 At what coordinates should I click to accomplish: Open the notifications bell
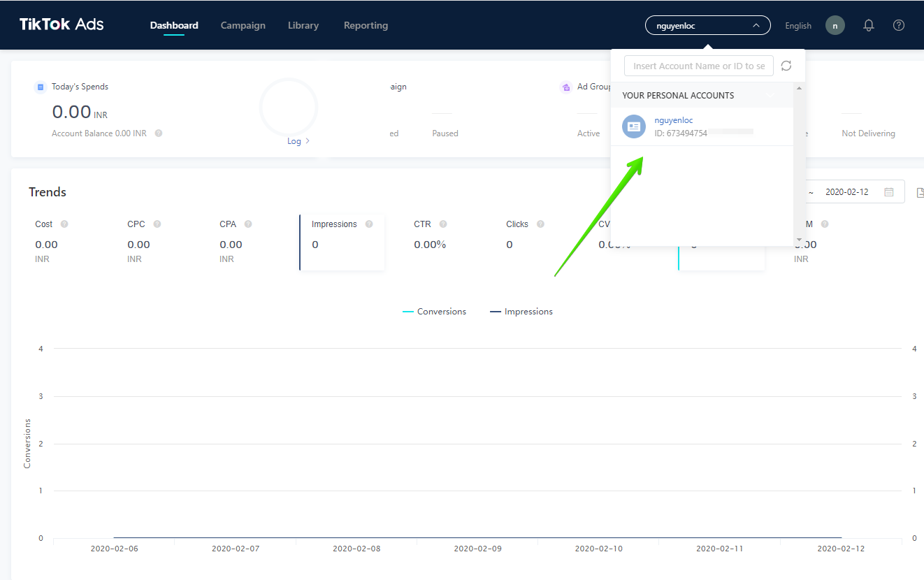coord(869,25)
